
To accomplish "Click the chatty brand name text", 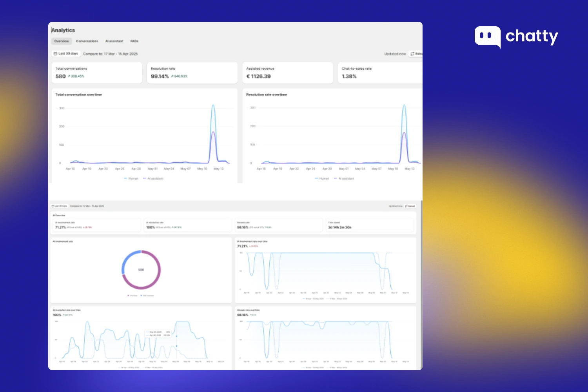I will point(532,37).
